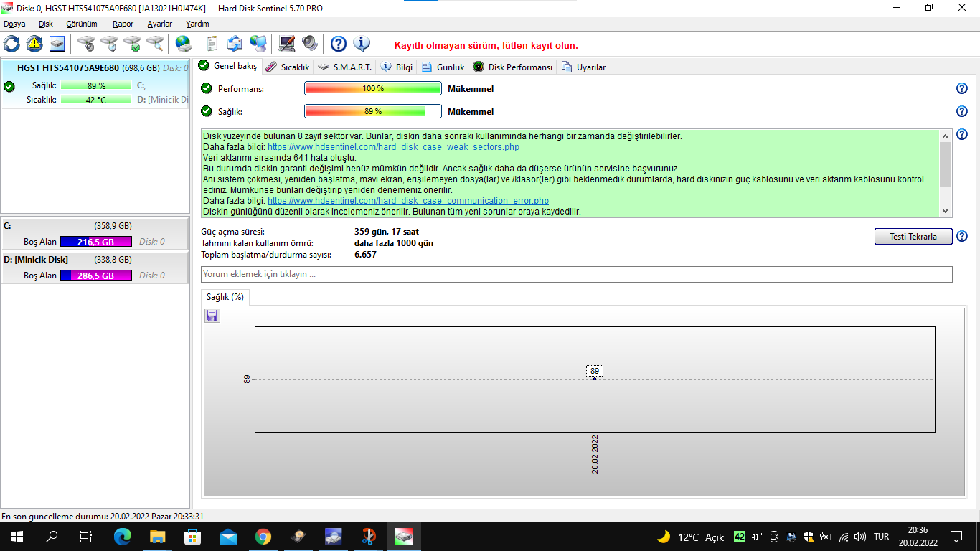The height and width of the screenshot is (551, 980).
Task: Open the weak sectors hdsentinel.com link
Action: coord(393,147)
